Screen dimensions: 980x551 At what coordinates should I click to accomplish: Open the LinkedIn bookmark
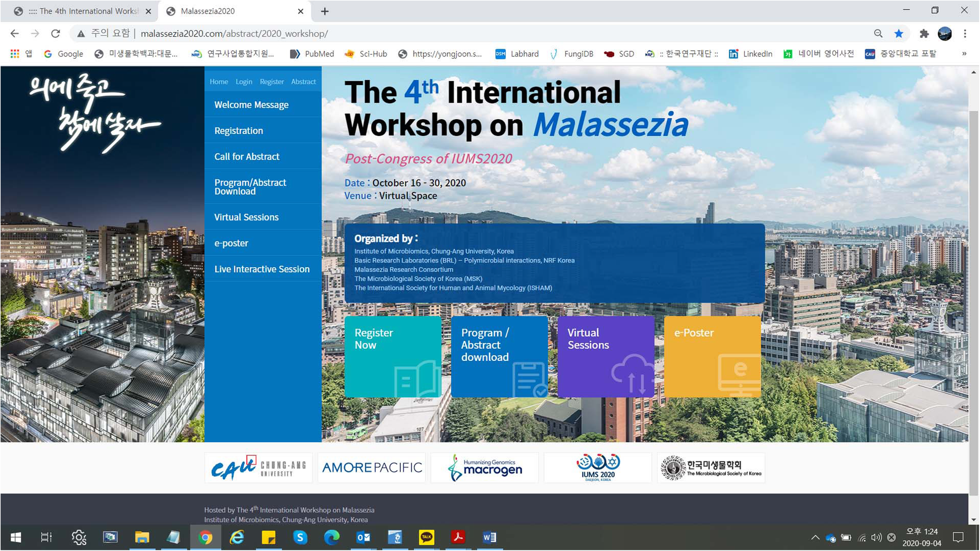750,54
